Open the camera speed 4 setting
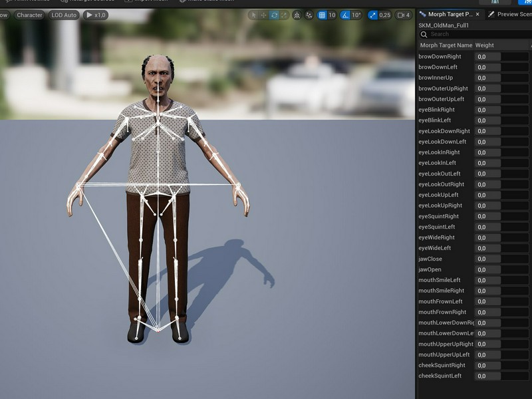Image resolution: width=532 pixels, height=399 pixels. pyautogui.click(x=404, y=15)
